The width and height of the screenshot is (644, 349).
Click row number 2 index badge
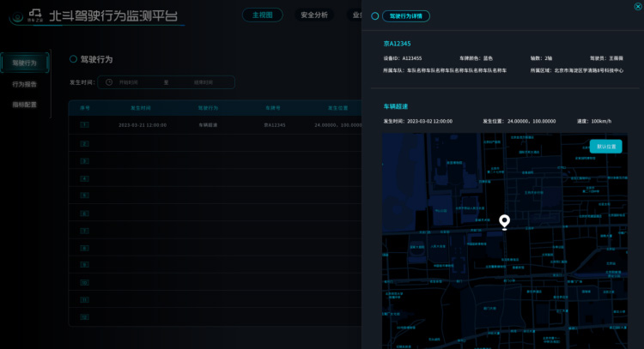coord(85,143)
